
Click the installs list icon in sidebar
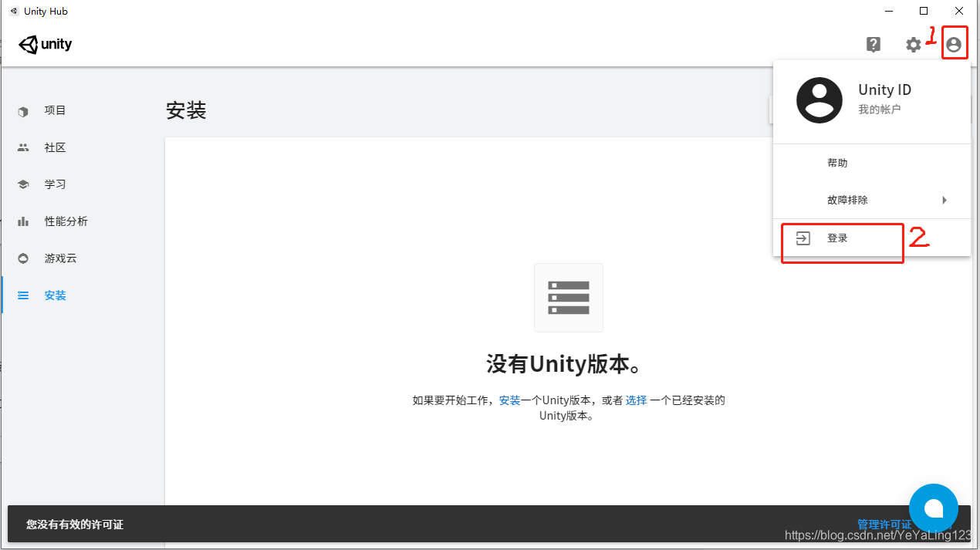pyautogui.click(x=23, y=295)
